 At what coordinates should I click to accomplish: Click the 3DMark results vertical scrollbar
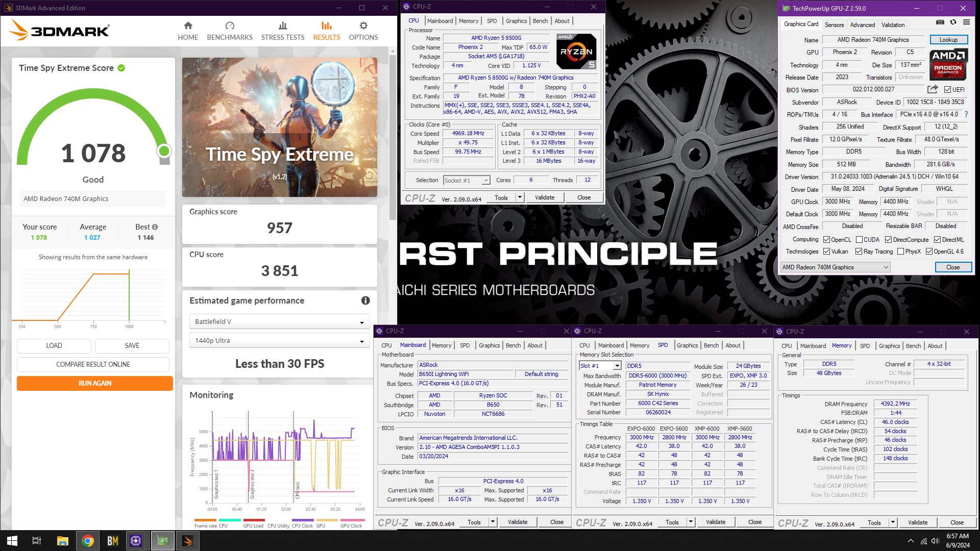point(393,138)
